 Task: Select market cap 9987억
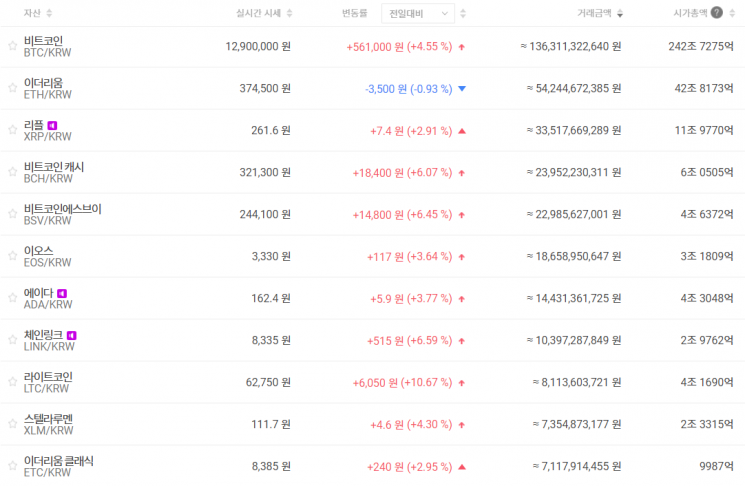(716, 467)
